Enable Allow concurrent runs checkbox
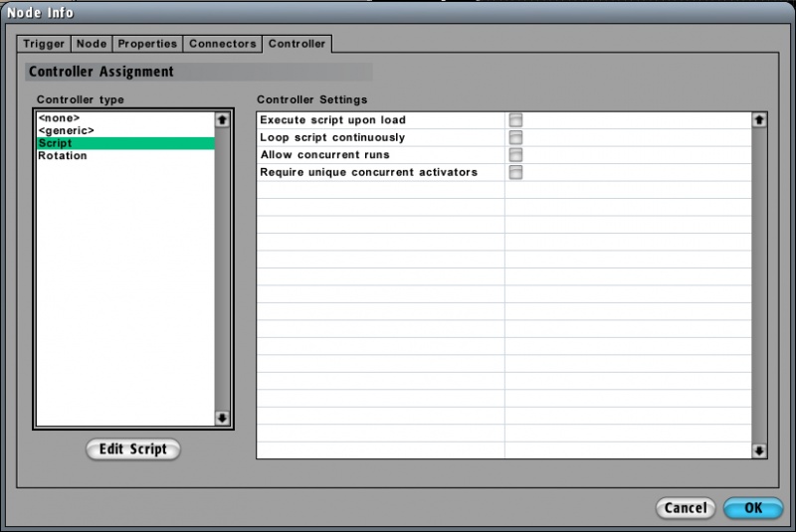Screen dimensions: 796x532 click(515, 155)
